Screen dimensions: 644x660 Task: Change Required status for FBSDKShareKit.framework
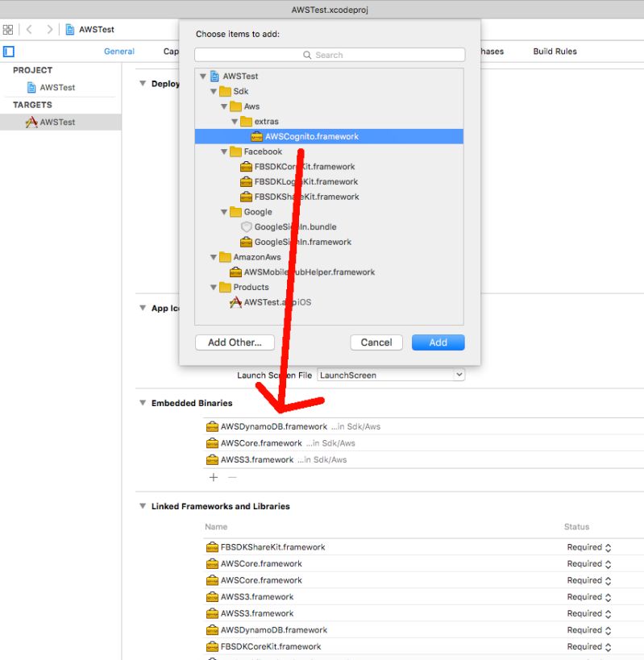tap(589, 547)
